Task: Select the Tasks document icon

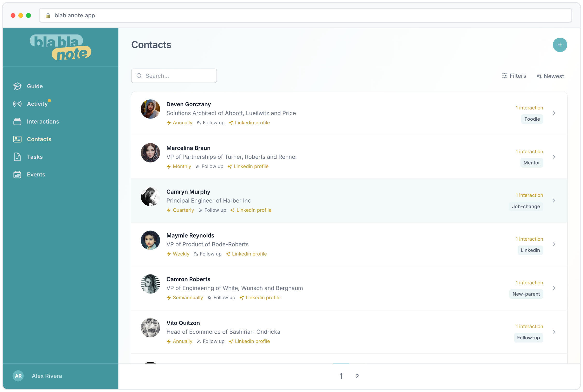Action: pyautogui.click(x=17, y=157)
